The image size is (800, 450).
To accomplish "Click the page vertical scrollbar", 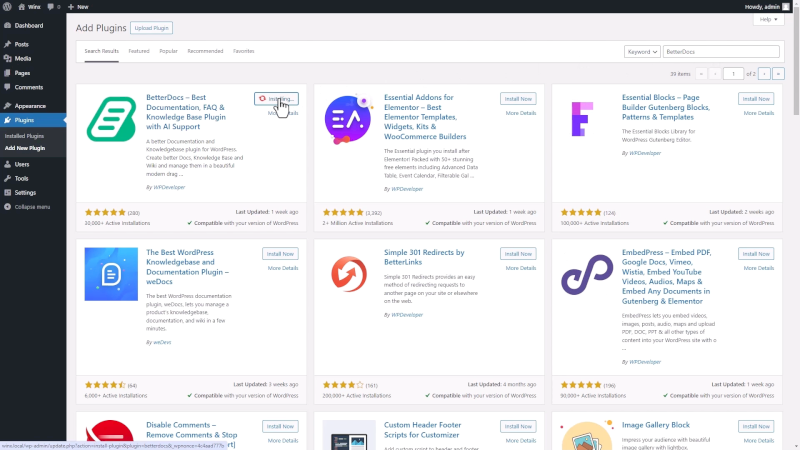I will 796,61.
